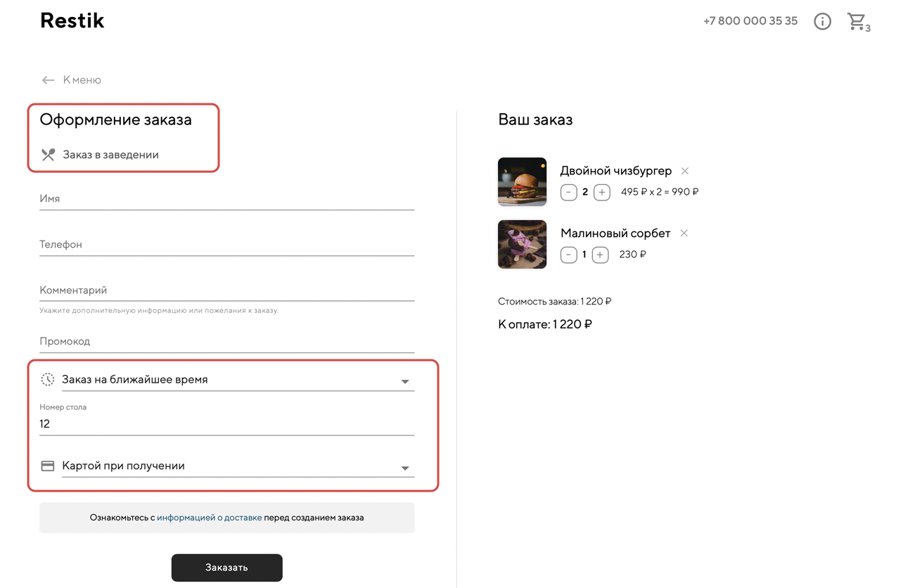Click the Двойной чизбургер thumbnail
Viewport: 903px width, 588px height.
click(522, 182)
